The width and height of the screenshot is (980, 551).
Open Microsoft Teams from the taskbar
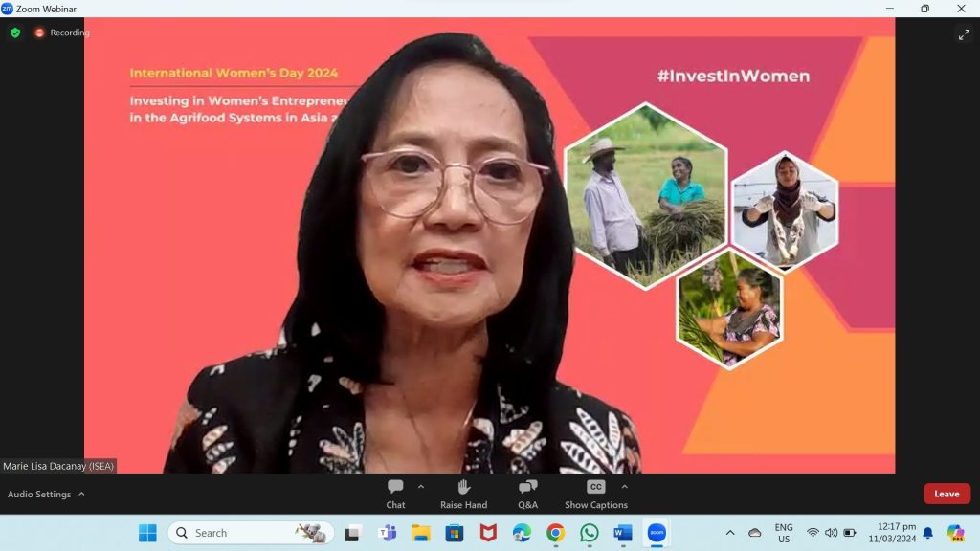point(388,533)
